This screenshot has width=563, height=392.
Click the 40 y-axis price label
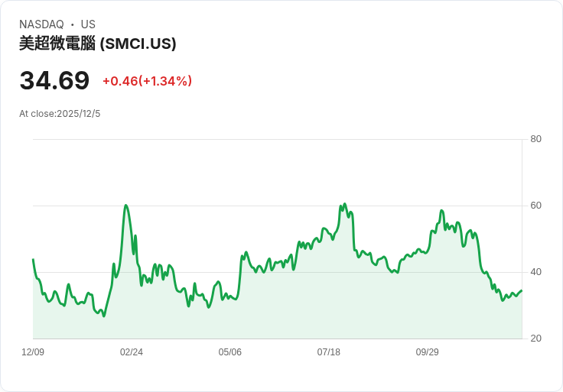pyautogui.click(x=535, y=272)
